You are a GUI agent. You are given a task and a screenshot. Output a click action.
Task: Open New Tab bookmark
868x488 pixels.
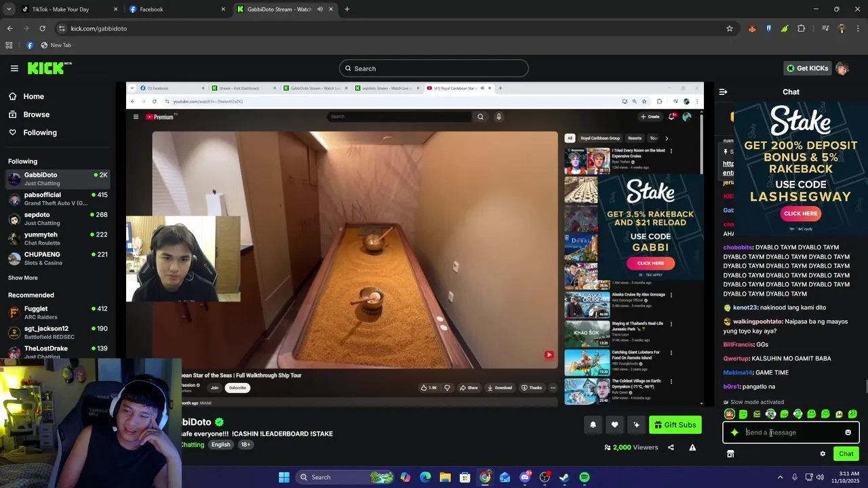click(x=56, y=45)
